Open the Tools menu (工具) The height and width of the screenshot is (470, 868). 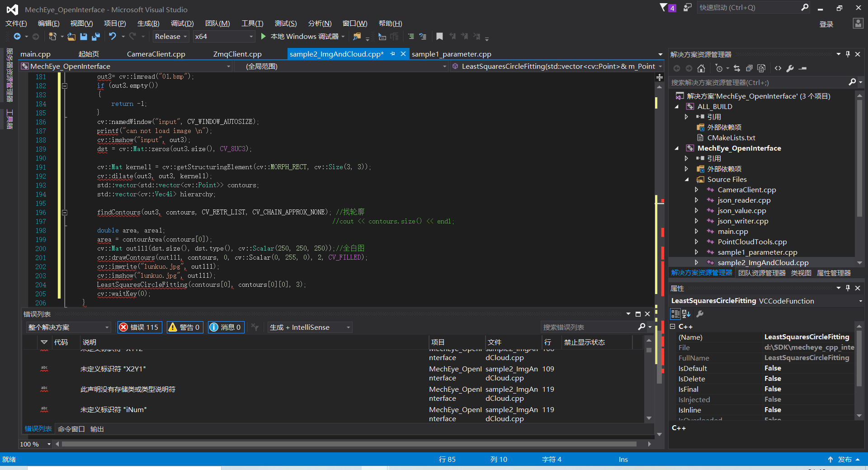[252, 24]
